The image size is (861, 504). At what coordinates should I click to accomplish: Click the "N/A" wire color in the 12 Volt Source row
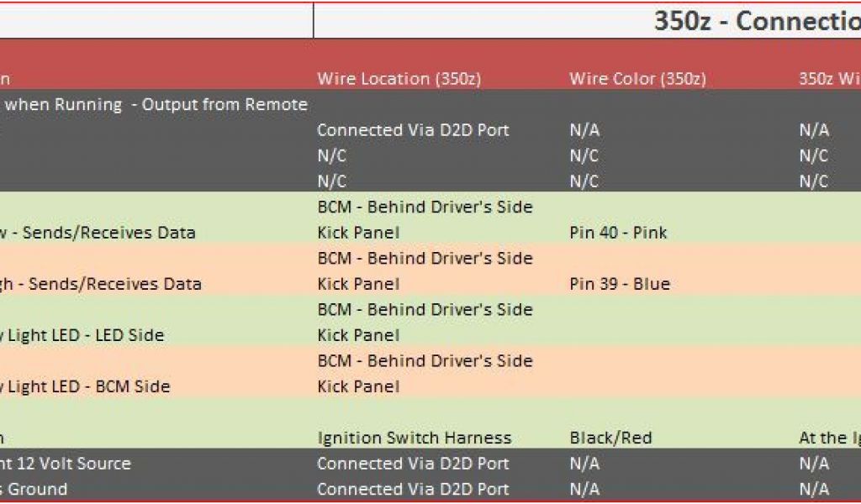pyautogui.click(x=584, y=464)
